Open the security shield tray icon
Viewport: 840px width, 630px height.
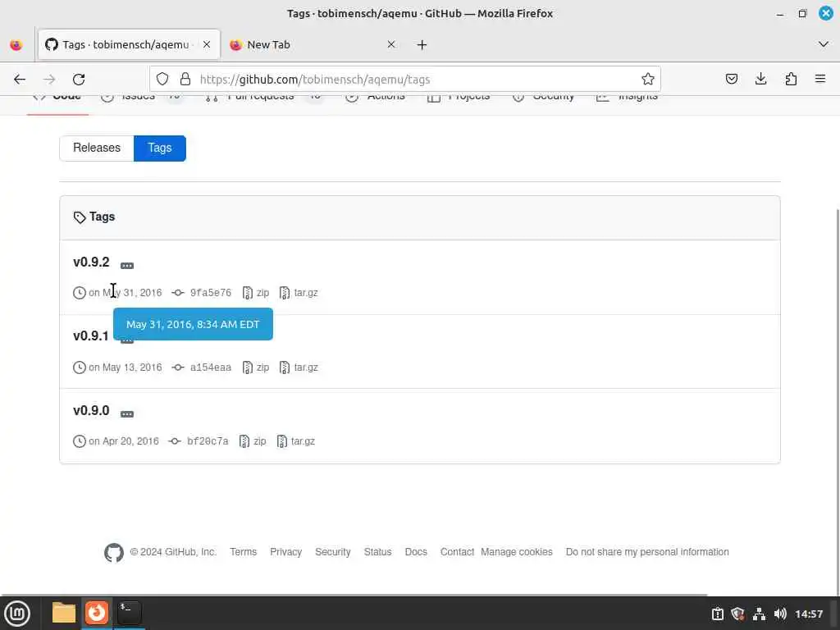(737, 614)
